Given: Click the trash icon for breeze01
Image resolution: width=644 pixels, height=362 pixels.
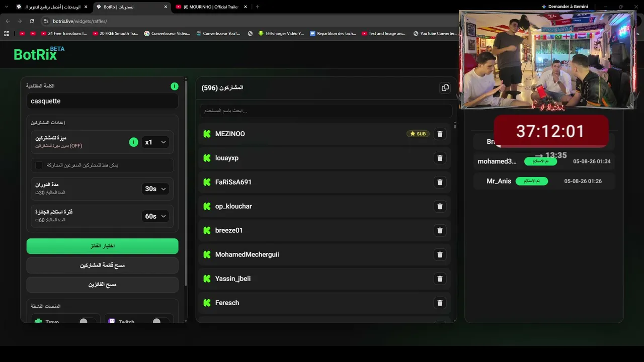Looking at the screenshot, I should pos(440,230).
